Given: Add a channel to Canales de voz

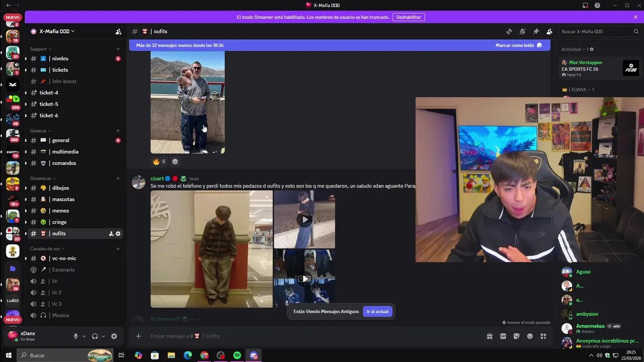Looking at the screenshot, I should tap(118, 249).
